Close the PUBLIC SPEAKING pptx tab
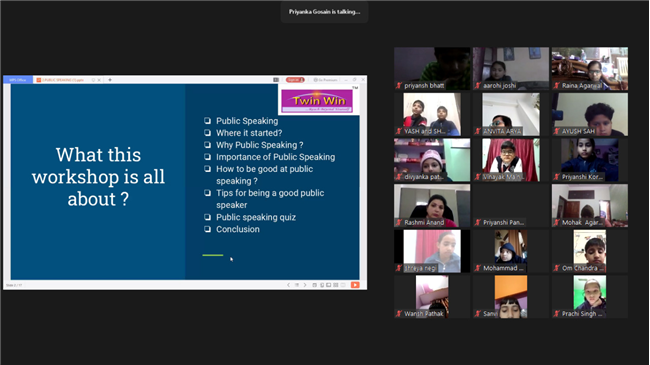Viewport: 650px width, 365px height. click(x=99, y=80)
